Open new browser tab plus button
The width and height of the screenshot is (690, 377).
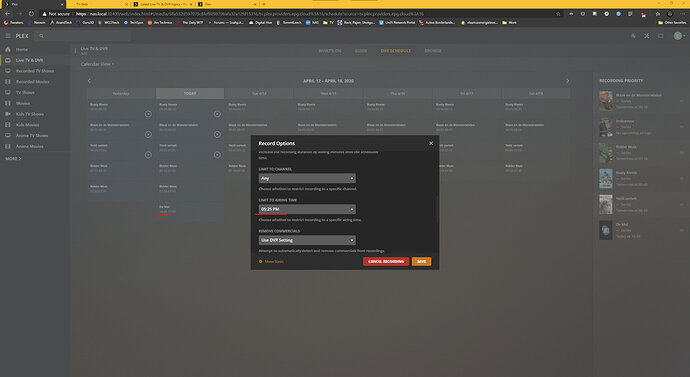click(x=264, y=4)
